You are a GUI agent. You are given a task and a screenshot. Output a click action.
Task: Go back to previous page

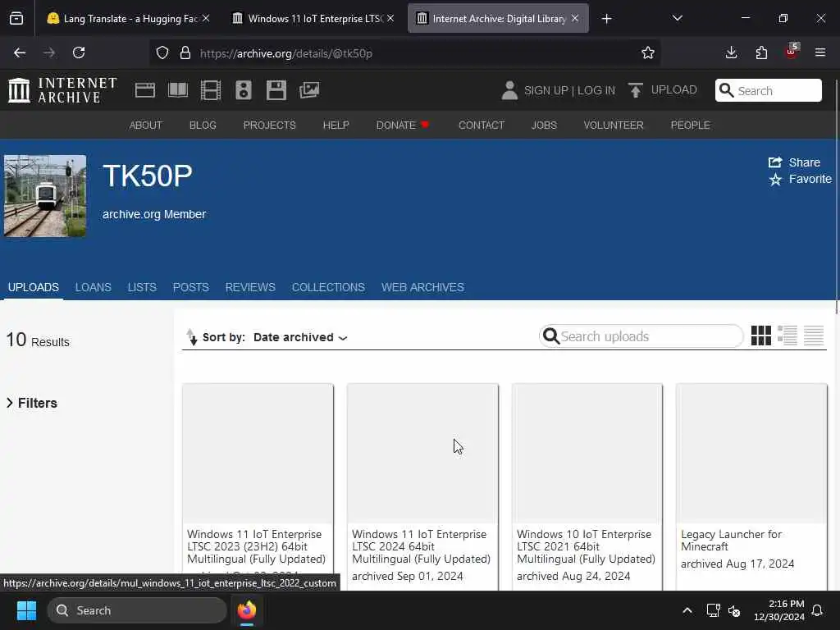point(20,52)
